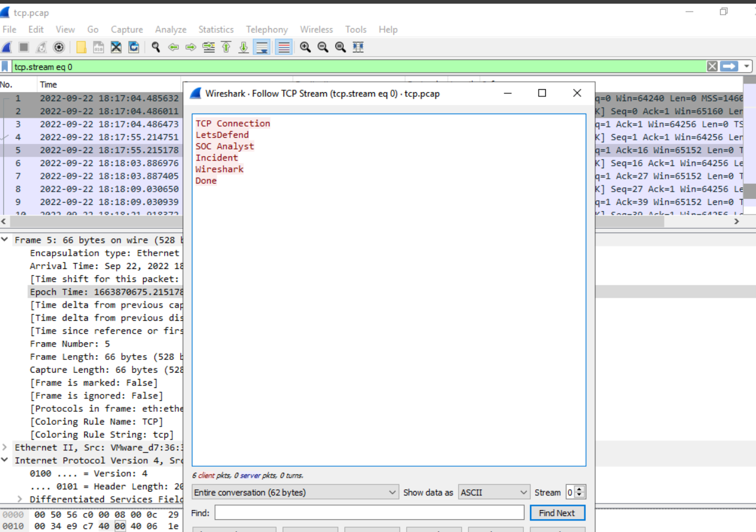Select packet number 3 row
The image size is (756, 532).
[91, 124]
